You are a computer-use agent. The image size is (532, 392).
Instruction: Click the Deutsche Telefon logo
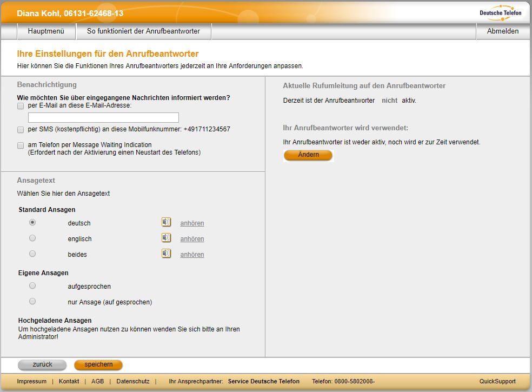tap(501, 12)
